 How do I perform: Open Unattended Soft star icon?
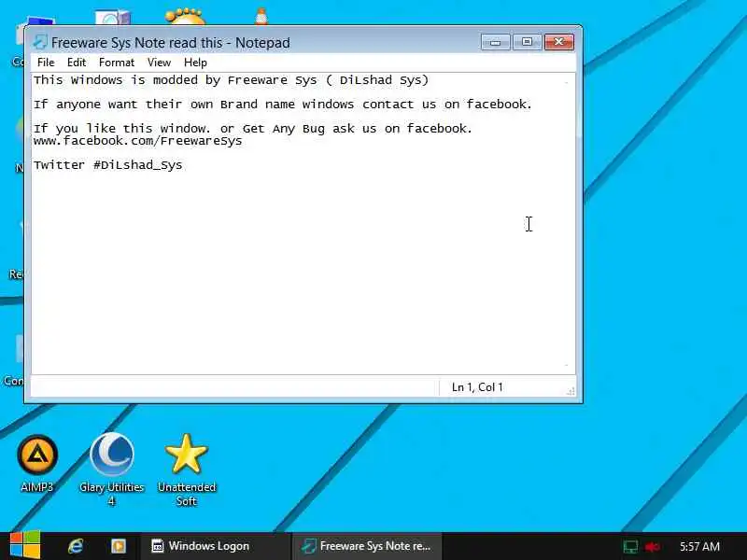[x=186, y=469]
